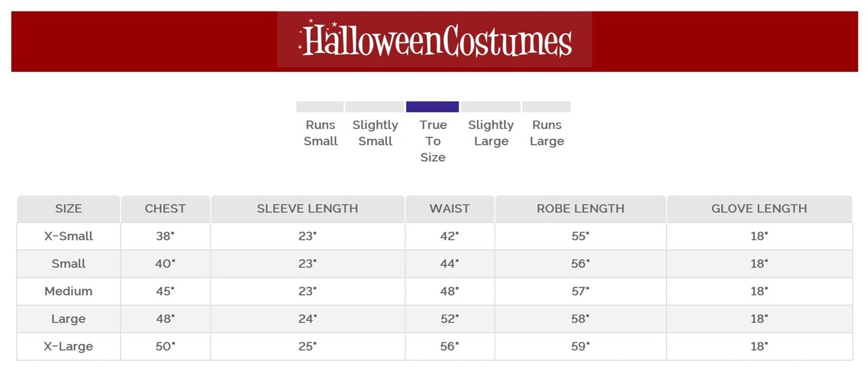The width and height of the screenshot is (868, 377).
Task: Click the GLOVE LENGTH column header
Action: (x=759, y=209)
